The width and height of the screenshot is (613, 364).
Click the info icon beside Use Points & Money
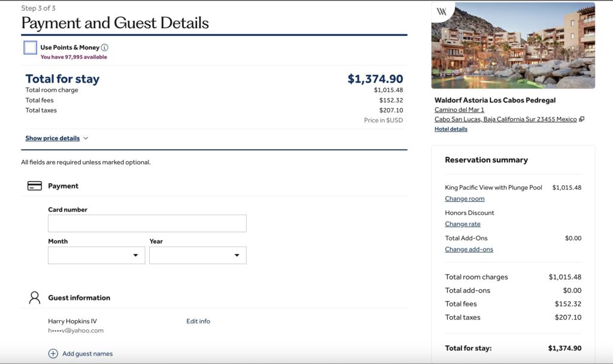pos(105,47)
